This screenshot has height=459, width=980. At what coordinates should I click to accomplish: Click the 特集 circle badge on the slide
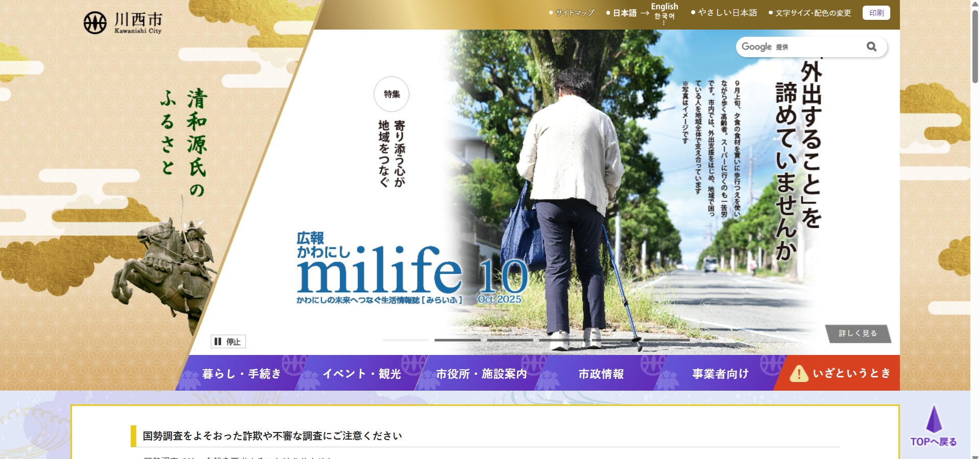[x=391, y=94]
